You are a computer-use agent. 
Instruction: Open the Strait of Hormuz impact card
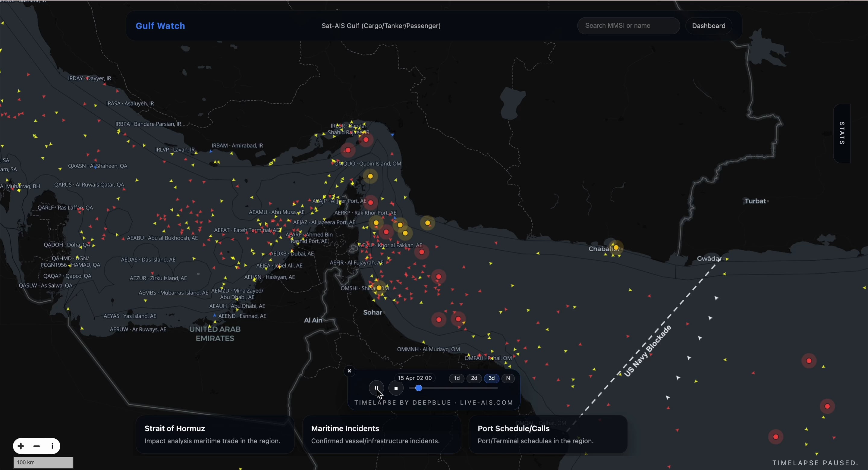pyautogui.click(x=215, y=434)
